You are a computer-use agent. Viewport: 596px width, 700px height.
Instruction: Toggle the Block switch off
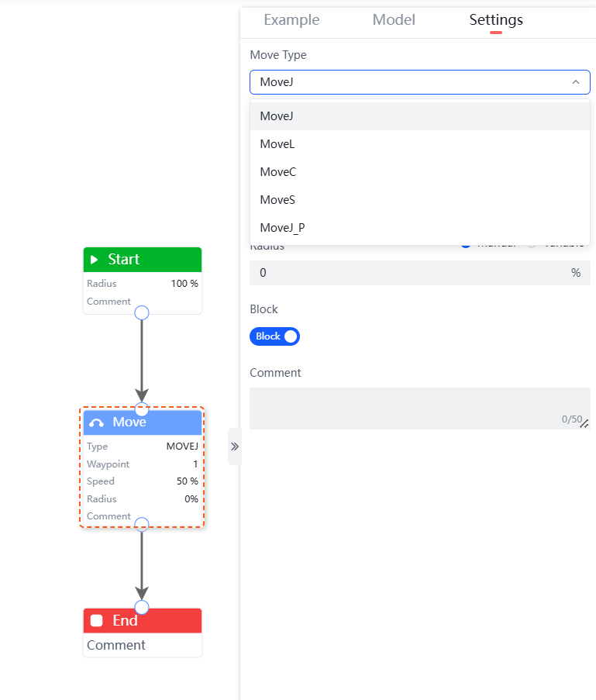[274, 336]
